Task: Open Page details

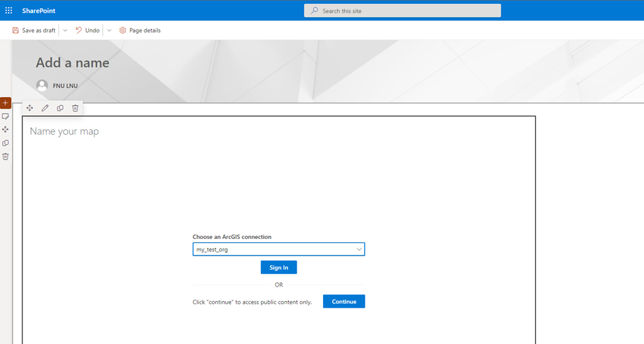Action: (x=139, y=30)
